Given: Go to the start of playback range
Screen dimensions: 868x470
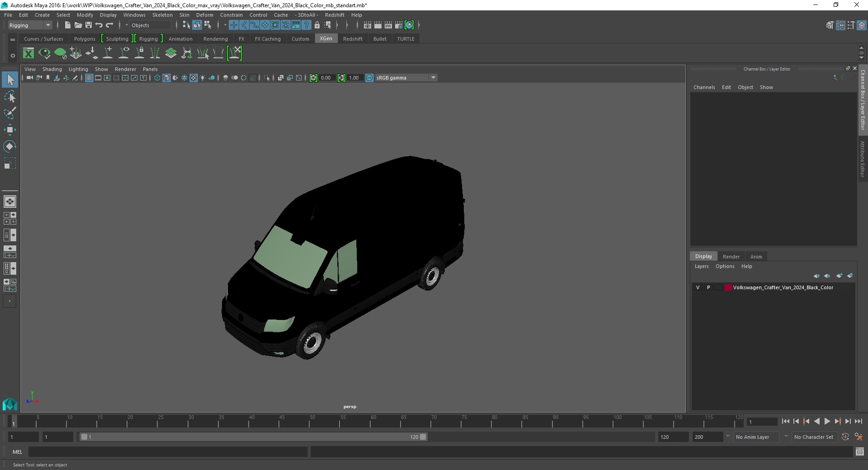Looking at the screenshot, I should [x=785, y=421].
